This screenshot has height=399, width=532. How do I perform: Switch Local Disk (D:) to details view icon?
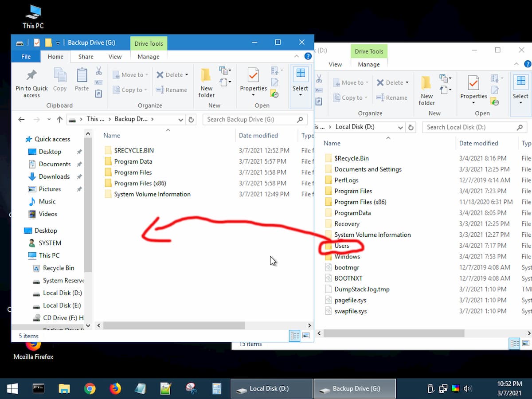tap(515, 344)
